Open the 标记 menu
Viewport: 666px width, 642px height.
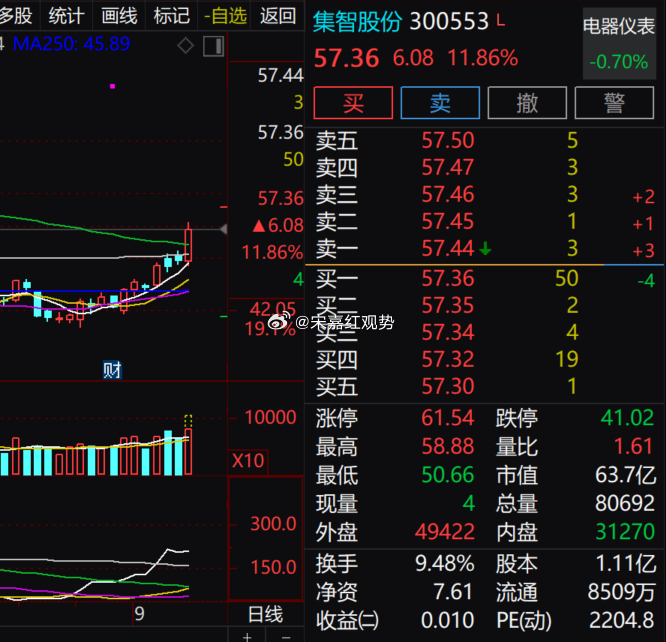[x=172, y=16]
